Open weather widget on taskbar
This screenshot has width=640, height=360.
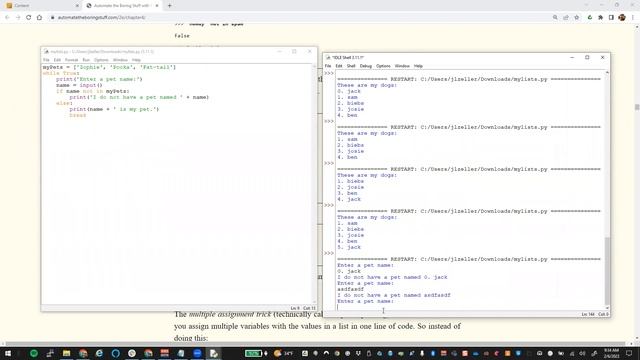[x=284, y=353]
